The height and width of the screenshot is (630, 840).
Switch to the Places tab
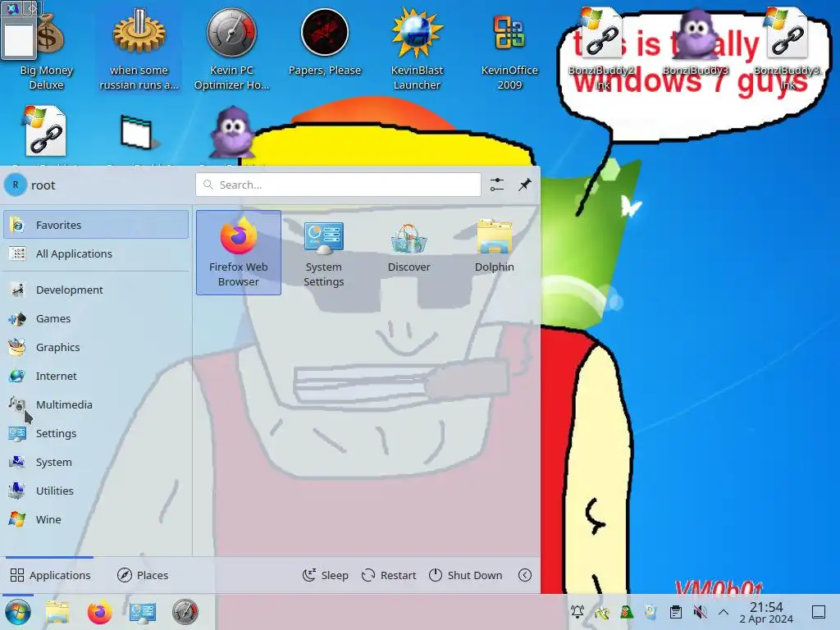click(x=143, y=575)
